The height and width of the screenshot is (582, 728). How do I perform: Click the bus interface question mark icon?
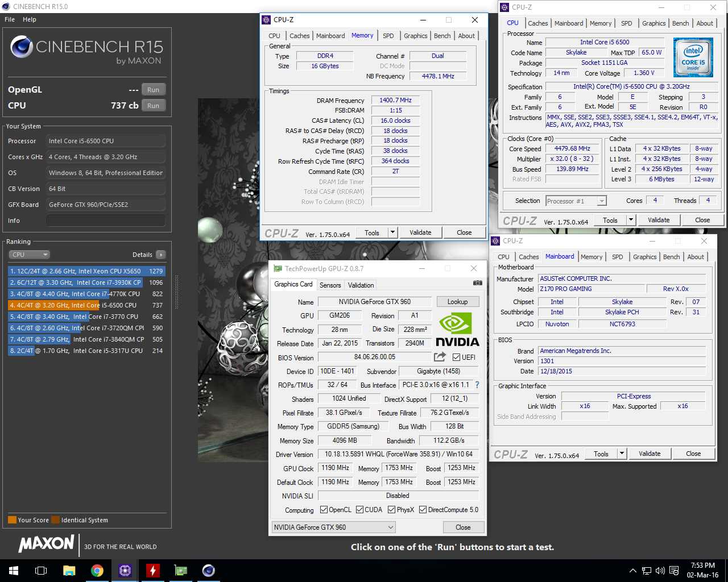[477, 385]
